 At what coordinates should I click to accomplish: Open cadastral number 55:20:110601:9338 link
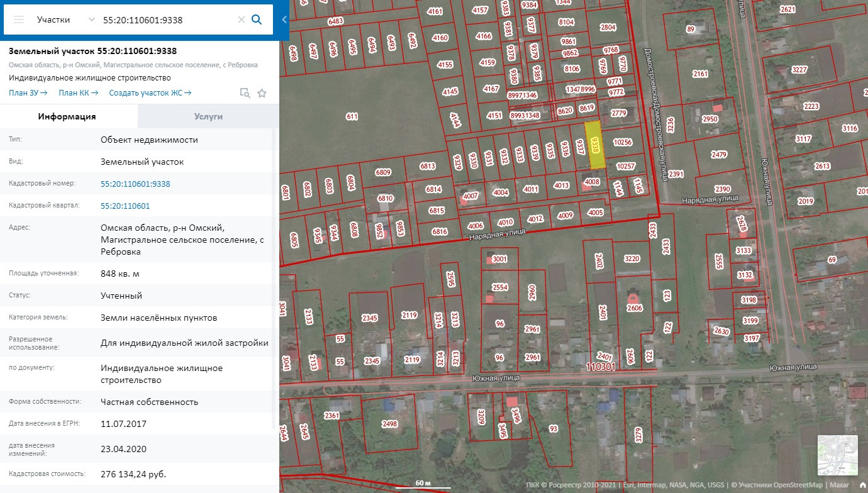[135, 184]
